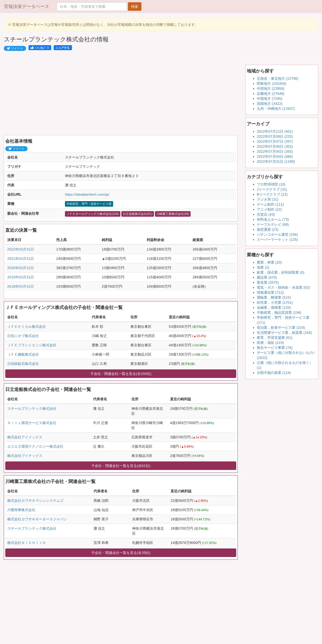Open the steelplantech.com company URL
This screenshot has height=644, width=322.
(87, 194)
